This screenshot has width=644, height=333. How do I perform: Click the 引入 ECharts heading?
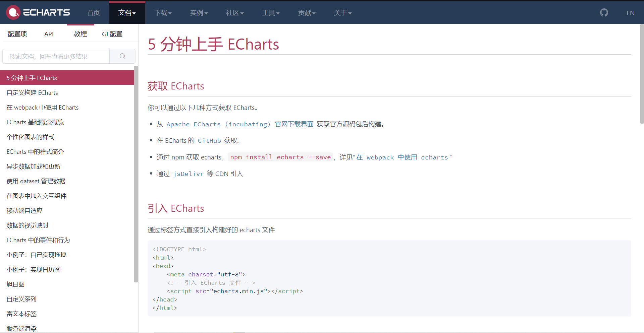click(x=176, y=208)
